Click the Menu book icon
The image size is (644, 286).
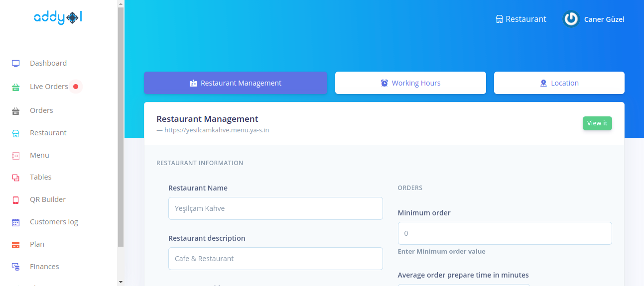coord(15,156)
